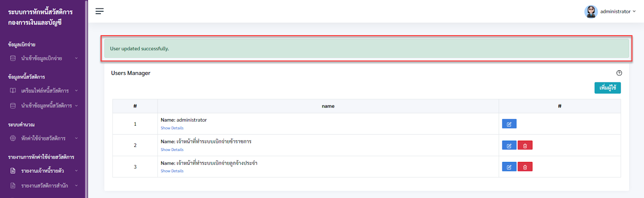
Task: Click the Users Manager heading
Action: pyautogui.click(x=131, y=73)
